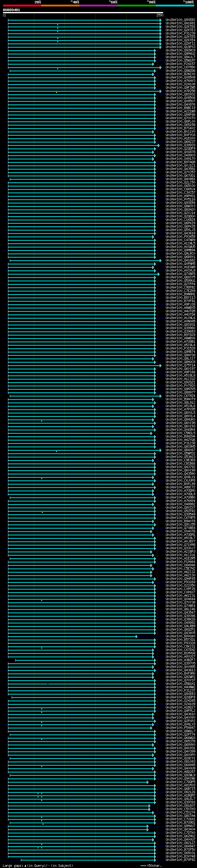Select label UniRef100_Q9M4U7
Screen dimensions: 197x868
tap(180, 826)
